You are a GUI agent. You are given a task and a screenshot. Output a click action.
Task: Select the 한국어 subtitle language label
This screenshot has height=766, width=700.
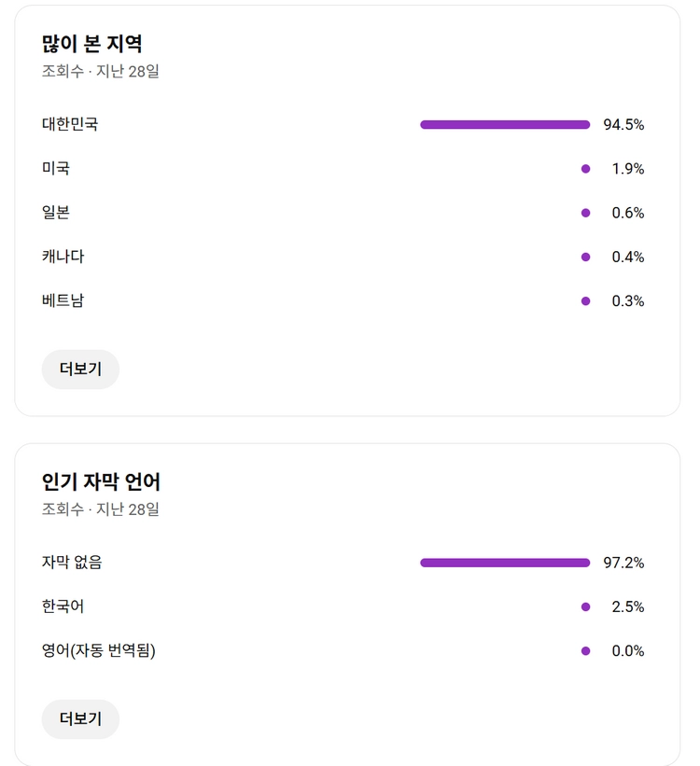coord(63,606)
